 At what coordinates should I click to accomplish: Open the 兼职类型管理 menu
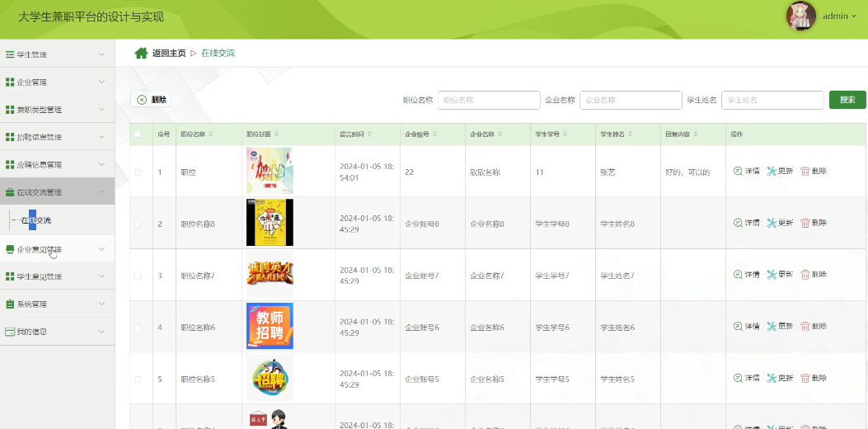tap(58, 109)
